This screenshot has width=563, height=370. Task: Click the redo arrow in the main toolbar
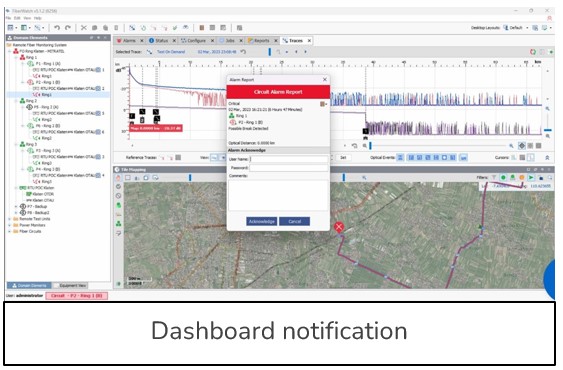[x=68, y=28]
